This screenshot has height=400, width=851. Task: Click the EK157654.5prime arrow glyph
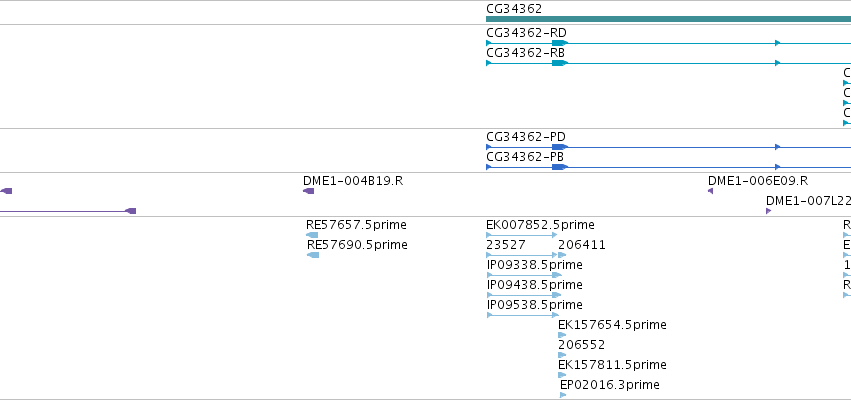coord(562,335)
